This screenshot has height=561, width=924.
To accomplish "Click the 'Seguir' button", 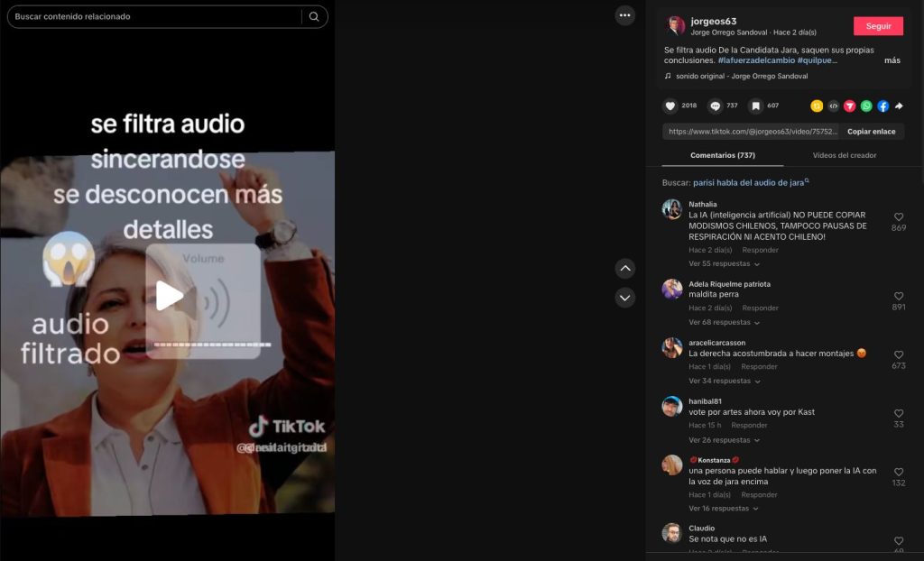I will click(x=878, y=26).
